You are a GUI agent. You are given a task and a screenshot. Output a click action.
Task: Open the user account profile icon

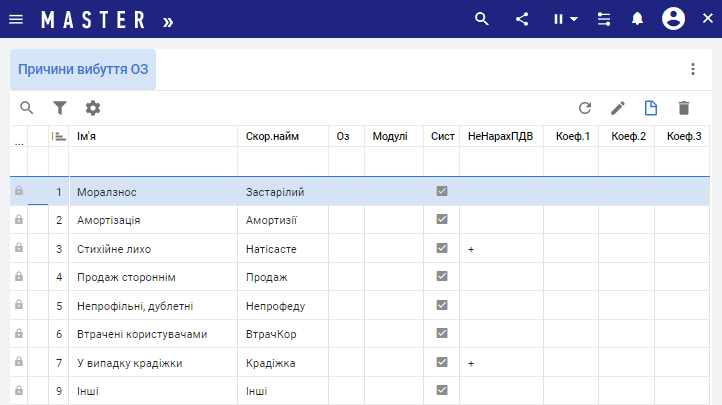pos(674,19)
